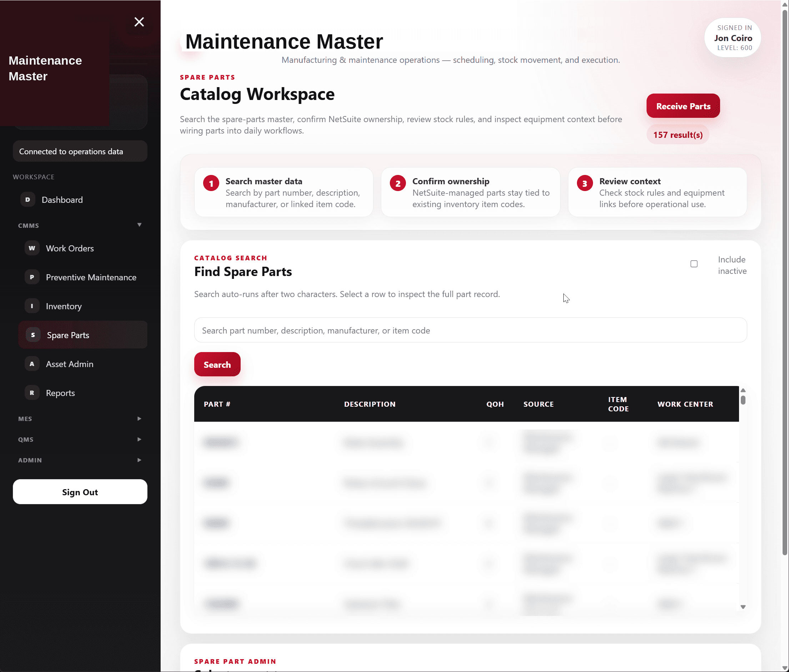Click the ITEM CODE column header
Viewport: 789px width, 672px height.
click(618, 404)
